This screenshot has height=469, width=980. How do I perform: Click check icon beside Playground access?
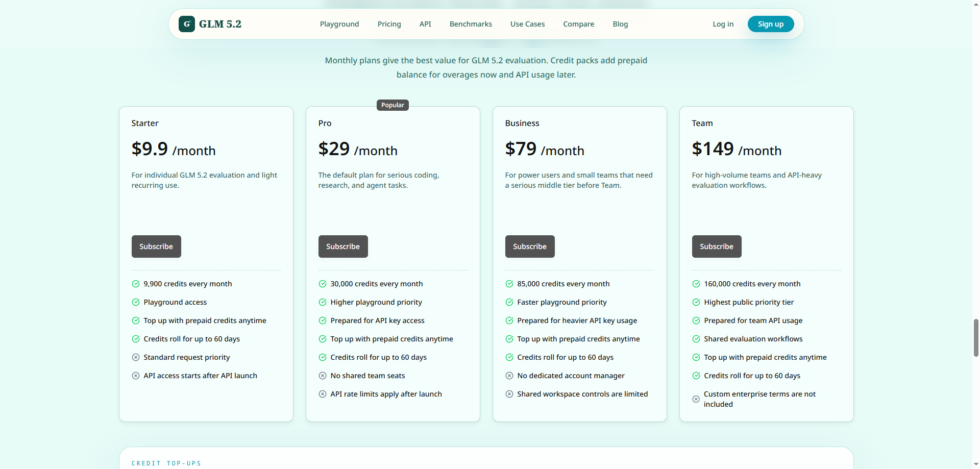pos(136,302)
